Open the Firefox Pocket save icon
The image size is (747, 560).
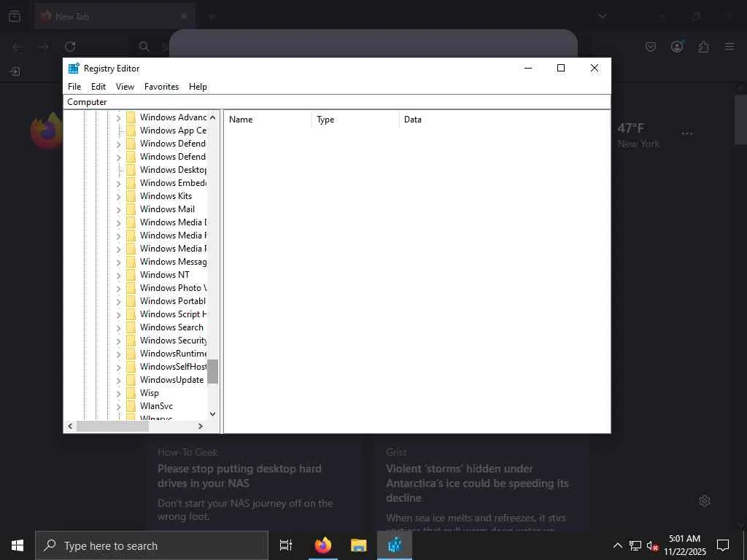651,46
